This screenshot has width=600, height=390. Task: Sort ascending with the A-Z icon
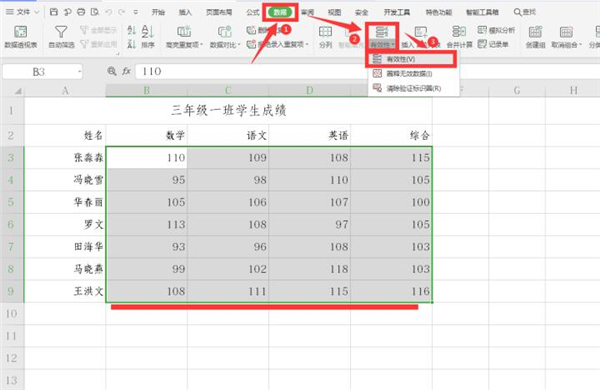tap(132, 30)
